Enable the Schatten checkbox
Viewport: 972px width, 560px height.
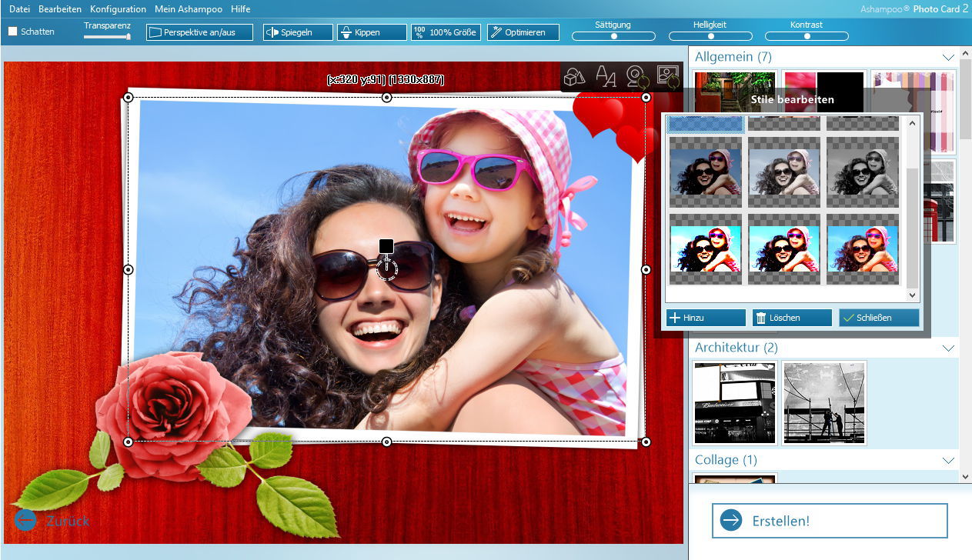tap(13, 32)
